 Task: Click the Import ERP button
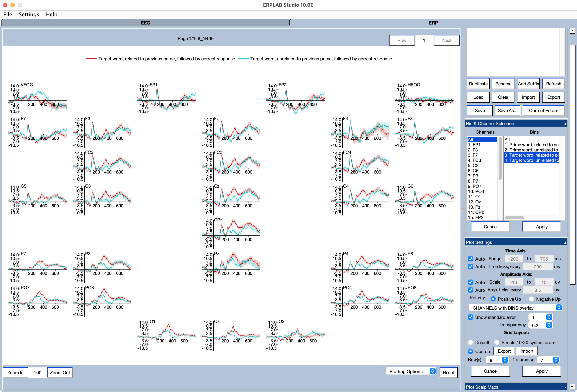tap(528, 97)
